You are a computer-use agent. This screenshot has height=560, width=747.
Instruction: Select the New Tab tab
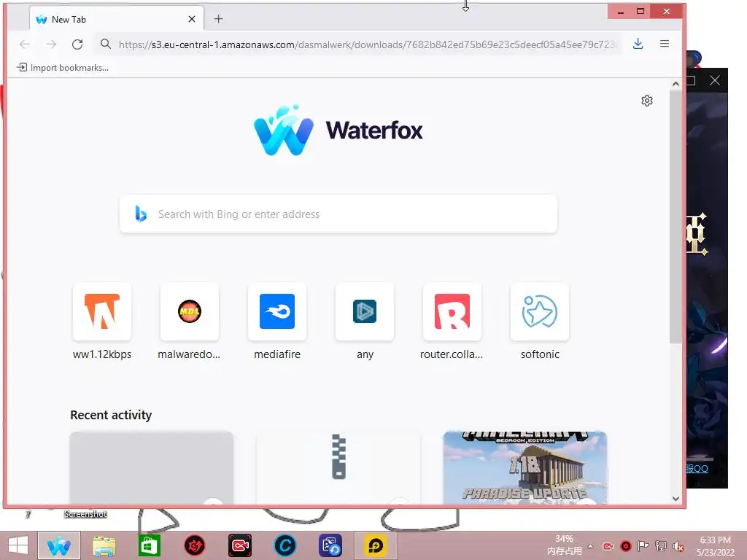pyautogui.click(x=117, y=19)
